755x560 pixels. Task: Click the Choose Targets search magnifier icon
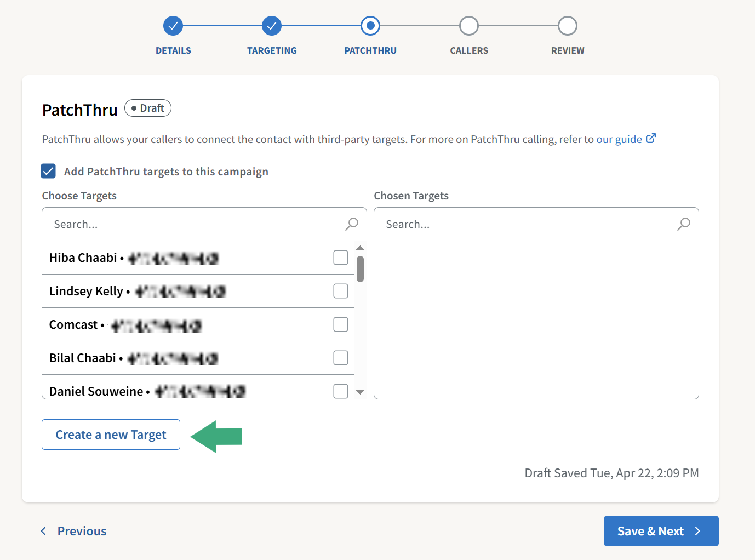pyautogui.click(x=352, y=224)
